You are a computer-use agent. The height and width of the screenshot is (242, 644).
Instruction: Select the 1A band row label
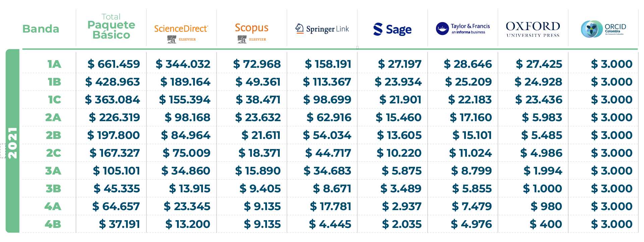(x=54, y=64)
